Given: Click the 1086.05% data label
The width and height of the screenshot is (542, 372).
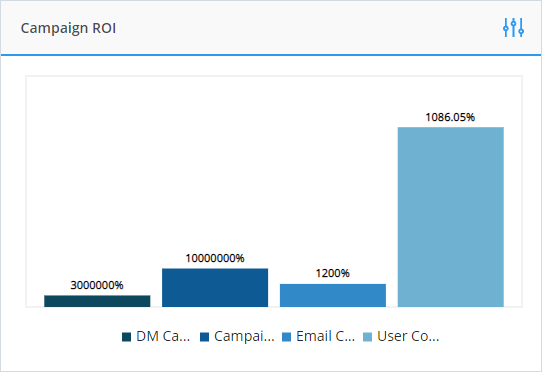Looking at the screenshot, I should pos(450,117).
